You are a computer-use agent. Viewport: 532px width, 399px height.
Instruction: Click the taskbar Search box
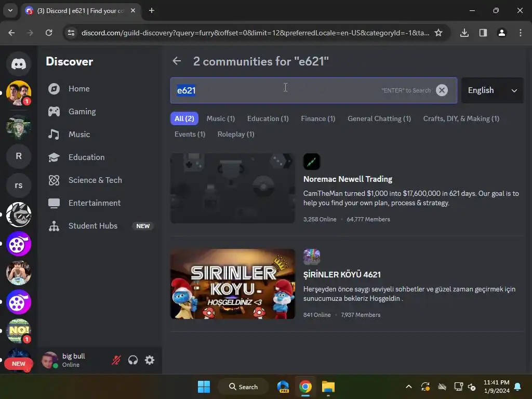click(x=243, y=387)
